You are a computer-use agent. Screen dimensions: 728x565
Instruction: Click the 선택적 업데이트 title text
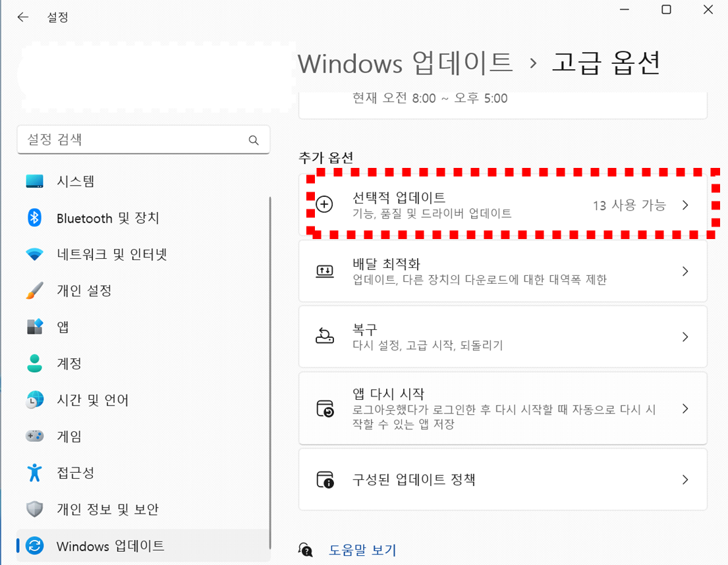[x=399, y=198]
